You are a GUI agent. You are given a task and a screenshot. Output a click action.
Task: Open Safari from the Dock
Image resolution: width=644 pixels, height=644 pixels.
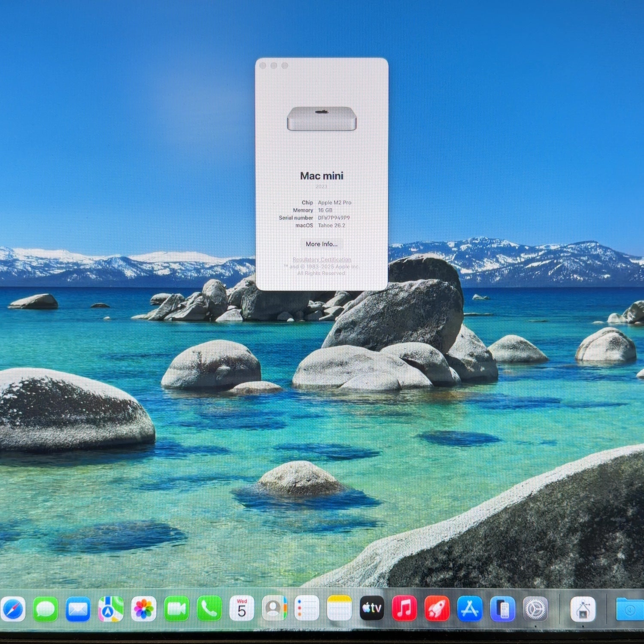pos(13,609)
